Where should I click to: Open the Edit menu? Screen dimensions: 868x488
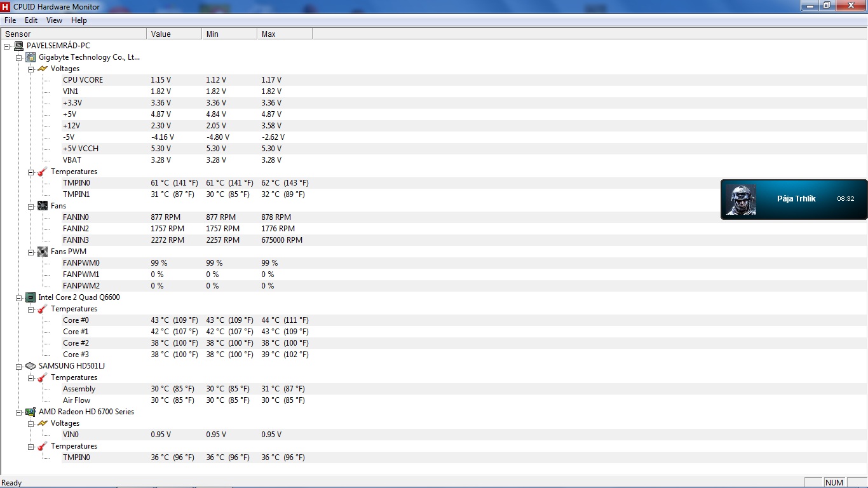[x=31, y=20]
